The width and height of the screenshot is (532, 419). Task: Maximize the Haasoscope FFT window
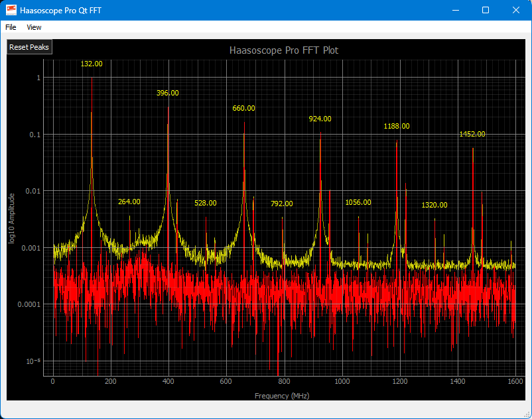coord(486,10)
